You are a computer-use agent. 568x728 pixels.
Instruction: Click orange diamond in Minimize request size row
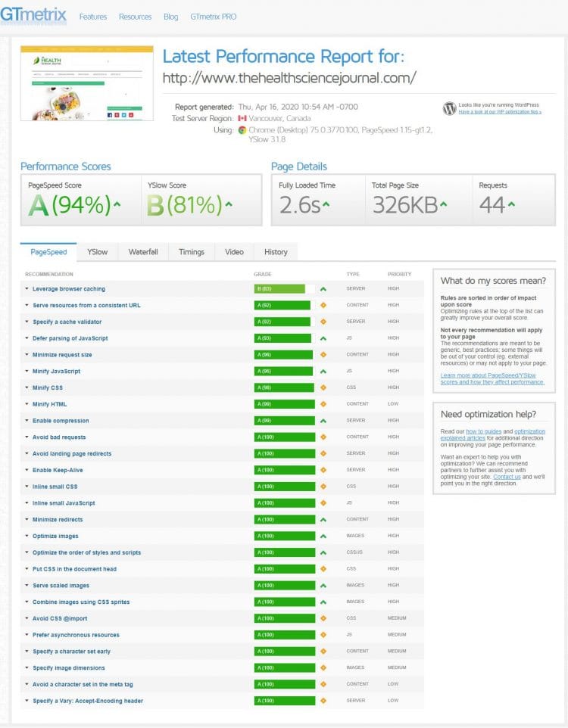pyautogui.click(x=323, y=355)
